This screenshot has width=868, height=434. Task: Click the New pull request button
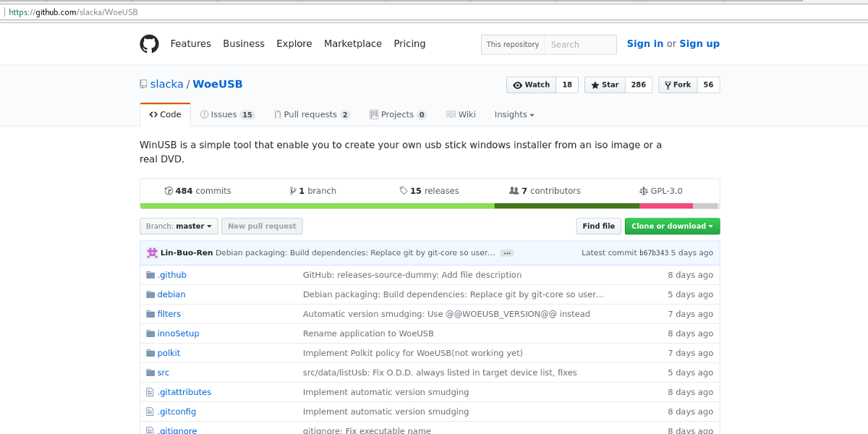tap(262, 226)
